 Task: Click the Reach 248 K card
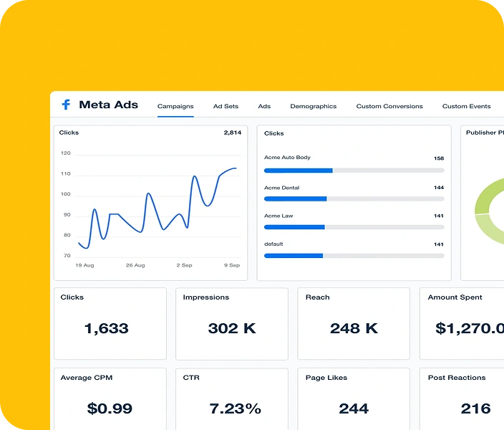354,323
